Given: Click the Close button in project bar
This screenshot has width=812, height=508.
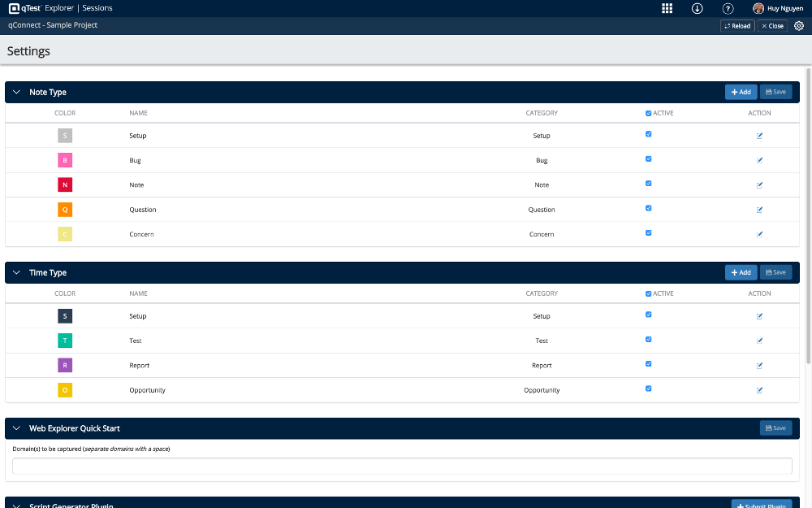Looking at the screenshot, I should pyautogui.click(x=773, y=26).
